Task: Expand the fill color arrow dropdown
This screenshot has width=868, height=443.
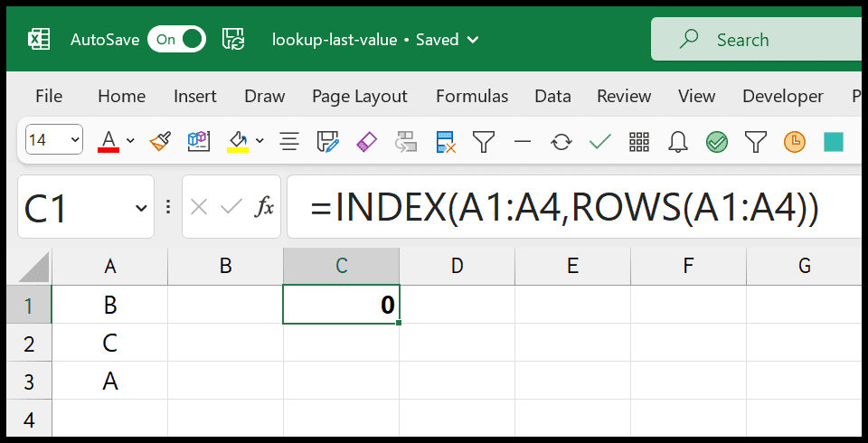Action: (x=259, y=141)
